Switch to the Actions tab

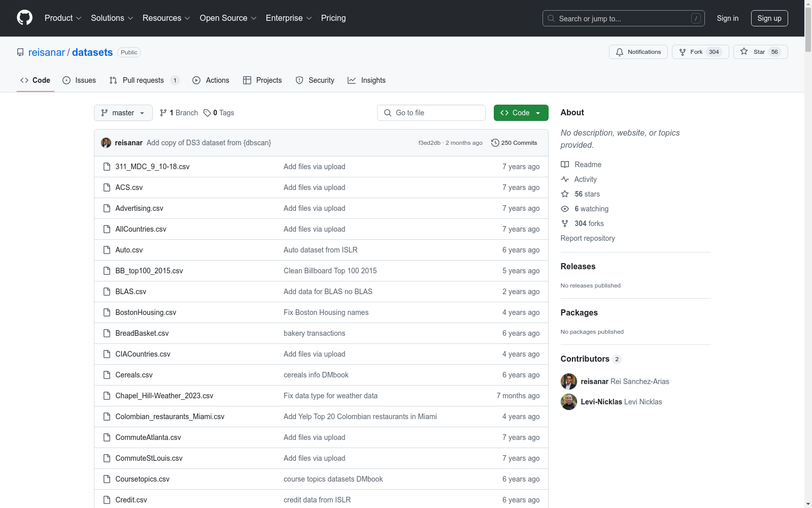pos(211,80)
